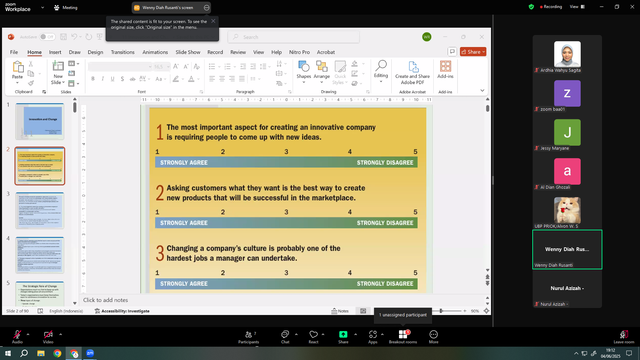Click the font color swatch button
This screenshot has width=640, height=360.
coord(191,79)
